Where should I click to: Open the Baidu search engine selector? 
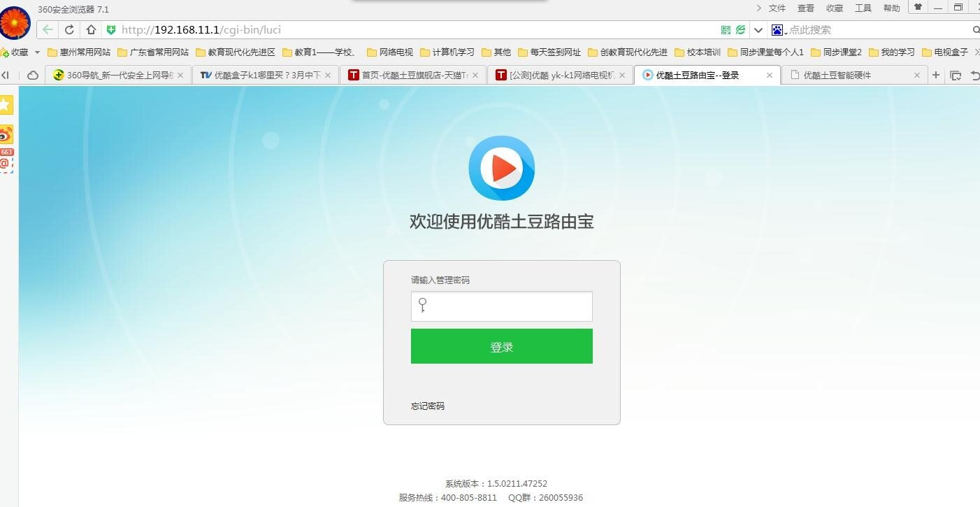coord(779,30)
